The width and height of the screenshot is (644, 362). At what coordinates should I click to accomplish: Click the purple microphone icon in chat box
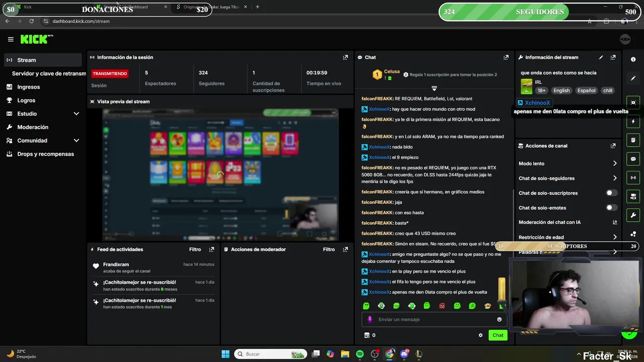coord(370,319)
